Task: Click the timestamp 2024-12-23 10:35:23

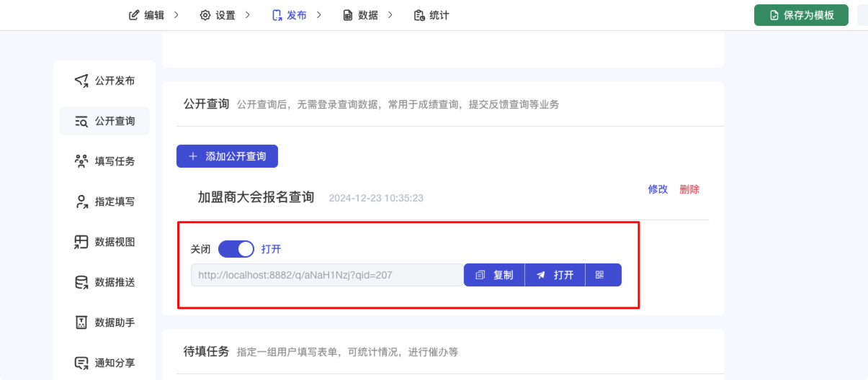Action: [x=376, y=198]
